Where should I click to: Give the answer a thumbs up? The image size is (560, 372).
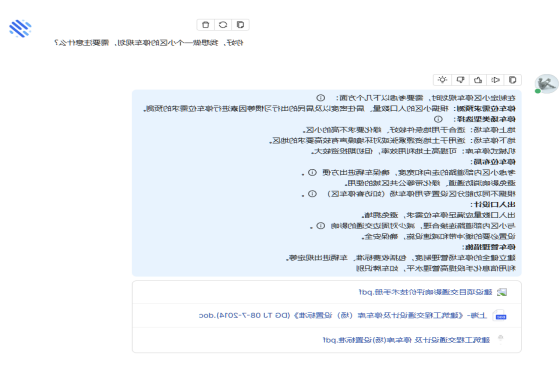(478, 80)
